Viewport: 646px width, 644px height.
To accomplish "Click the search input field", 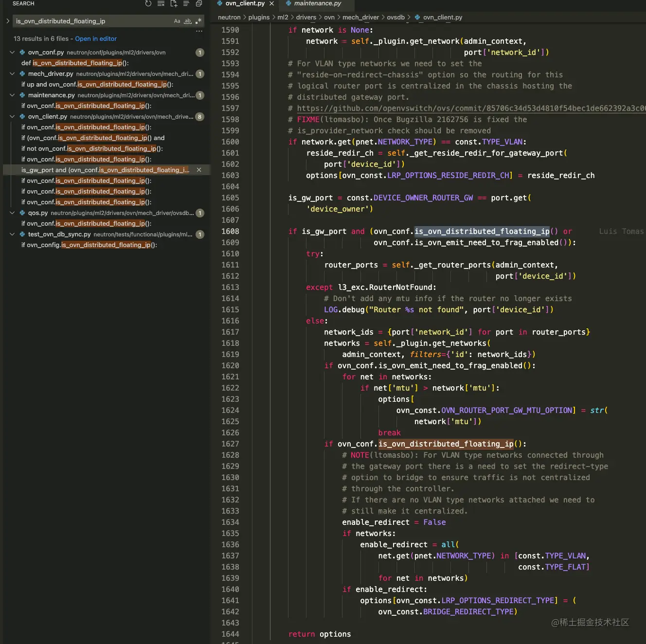I will point(92,21).
